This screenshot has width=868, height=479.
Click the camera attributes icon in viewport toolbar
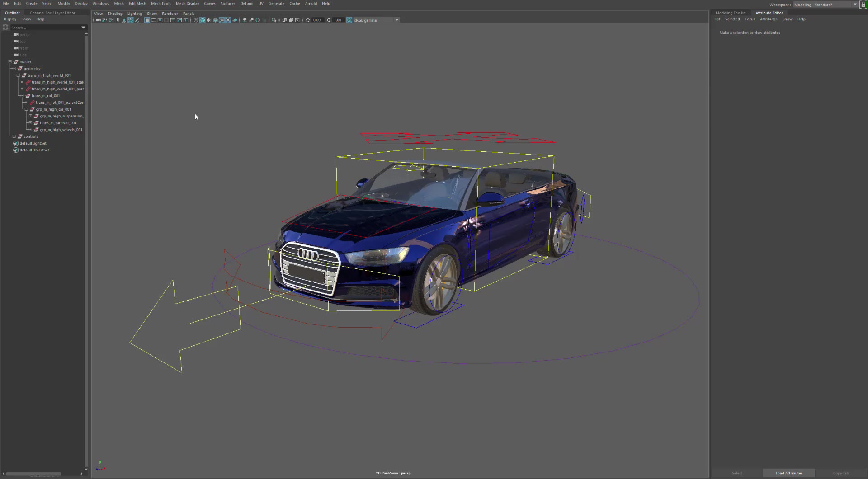(111, 20)
